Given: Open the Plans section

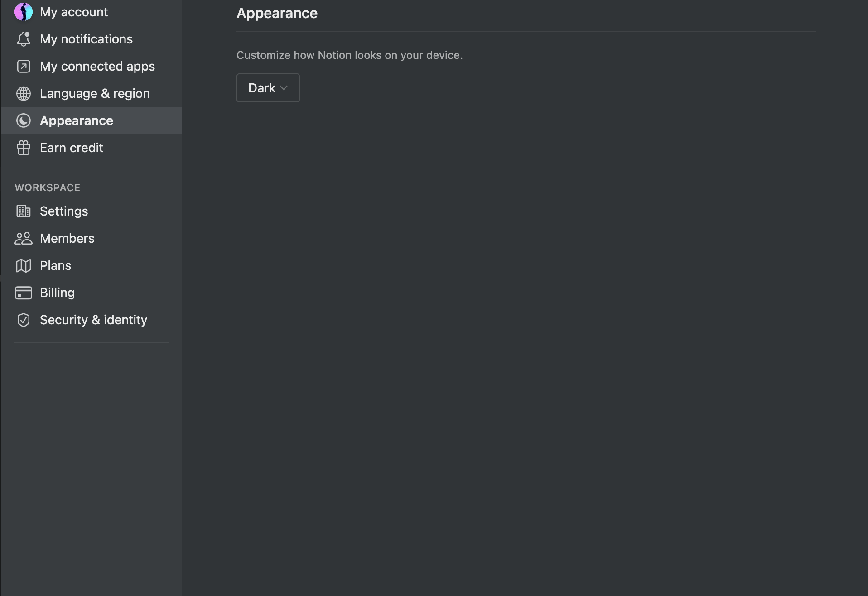Looking at the screenshot, I should coord(92,265).
